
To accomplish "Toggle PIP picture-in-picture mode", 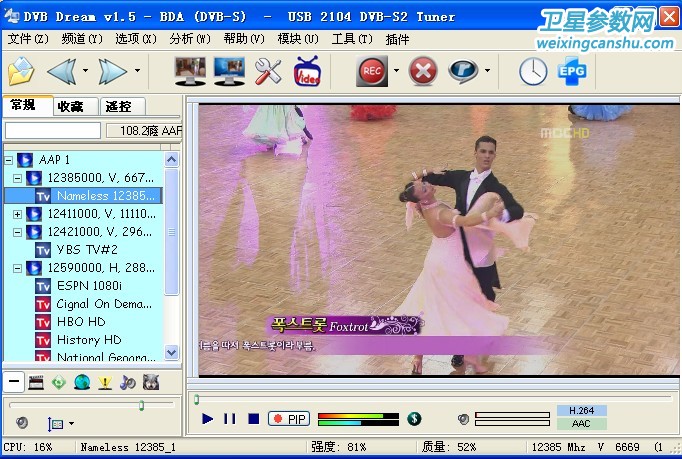I will tap(290, 419).
